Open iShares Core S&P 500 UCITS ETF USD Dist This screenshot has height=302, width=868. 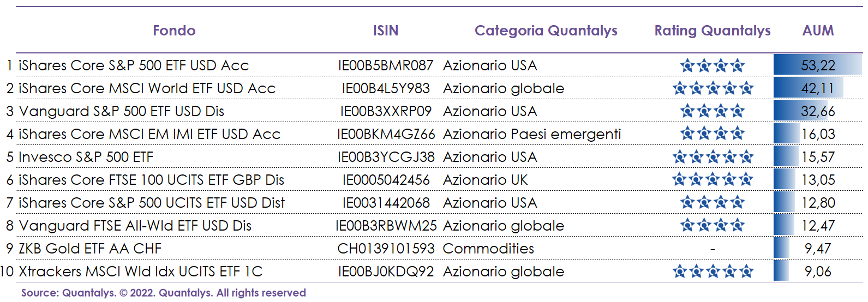(152, 203)
